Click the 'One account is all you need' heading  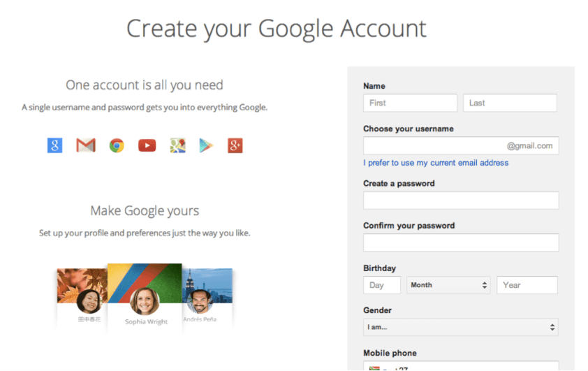point(145,85)
